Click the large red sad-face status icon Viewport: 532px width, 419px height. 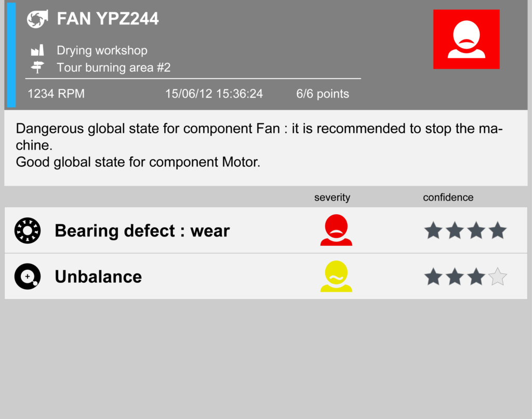(x=466, y=39)
